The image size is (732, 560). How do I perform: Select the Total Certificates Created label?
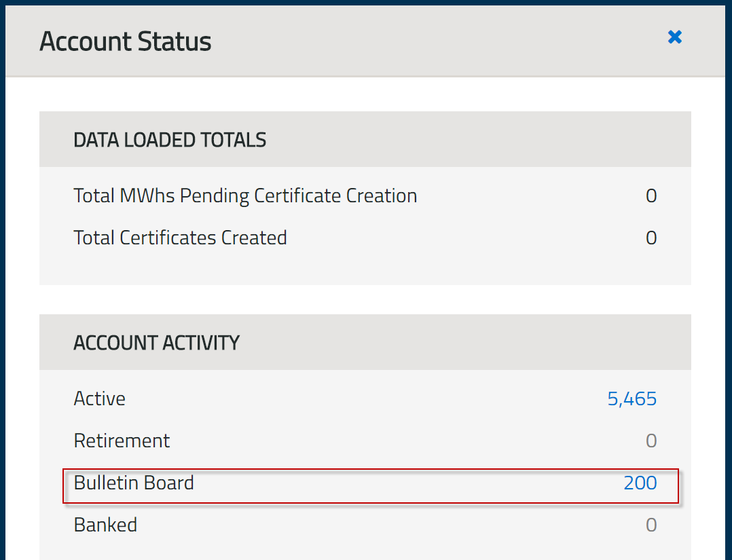(180, 238)
